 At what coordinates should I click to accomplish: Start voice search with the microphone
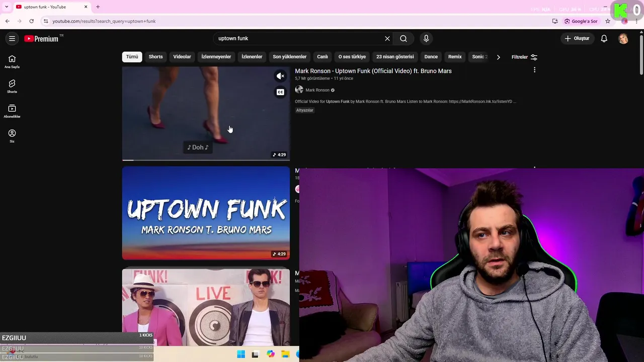(x=426, y=38)
